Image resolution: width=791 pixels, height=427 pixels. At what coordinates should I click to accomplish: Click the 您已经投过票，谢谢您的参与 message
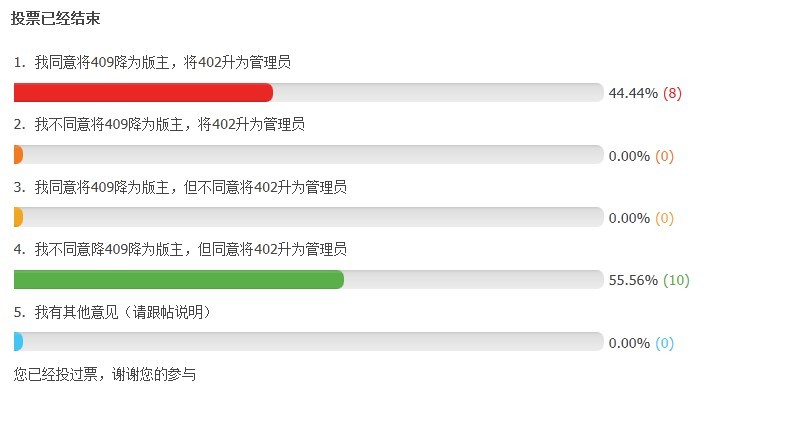click(105, 374)
